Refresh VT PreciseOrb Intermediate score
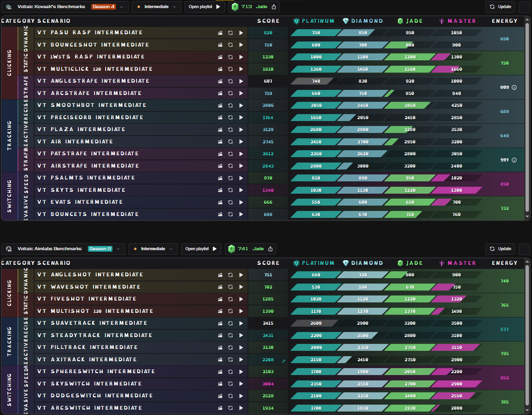Image resolution: width=532 pixels, height=415 pixels. [x=230, y=118]
